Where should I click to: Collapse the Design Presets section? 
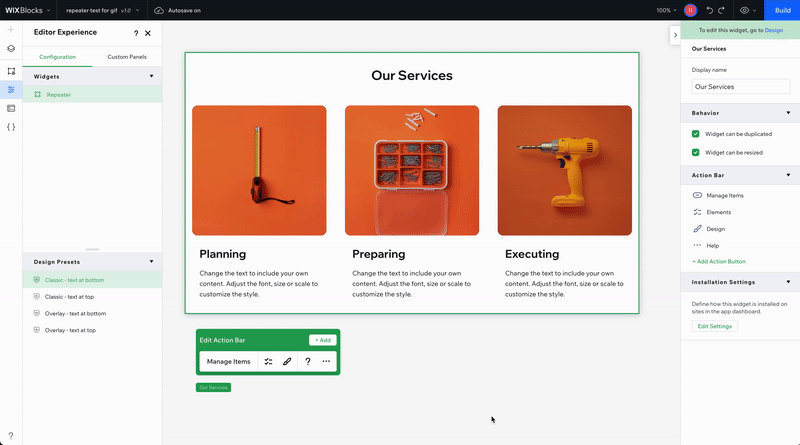point(152,261)
